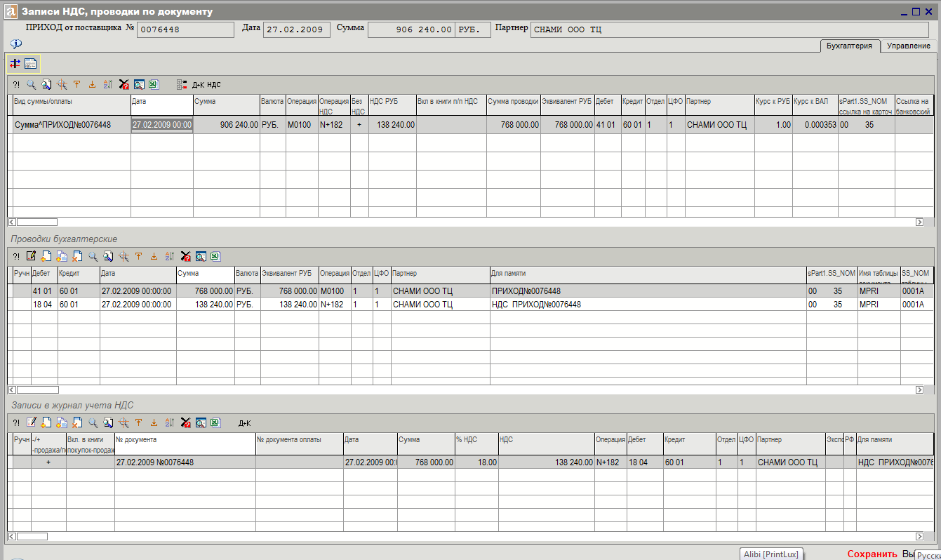
Task: Click add new record icon in журнал НДС toolbar
Action: (46, 422)
